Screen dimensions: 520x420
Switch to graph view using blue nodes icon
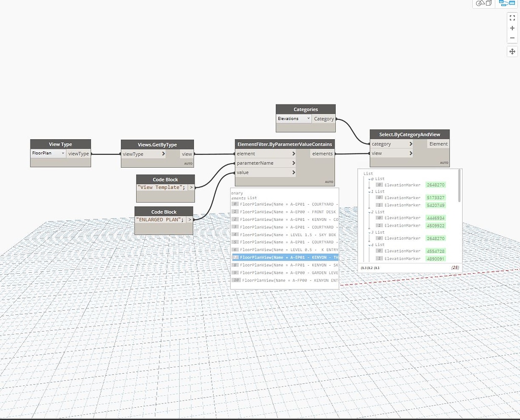[506, 4]
